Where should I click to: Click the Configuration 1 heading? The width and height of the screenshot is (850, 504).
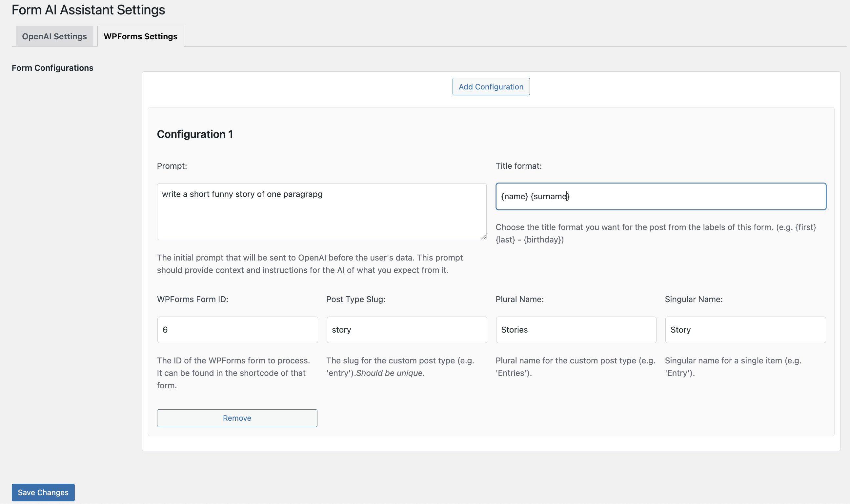point(195,134)
